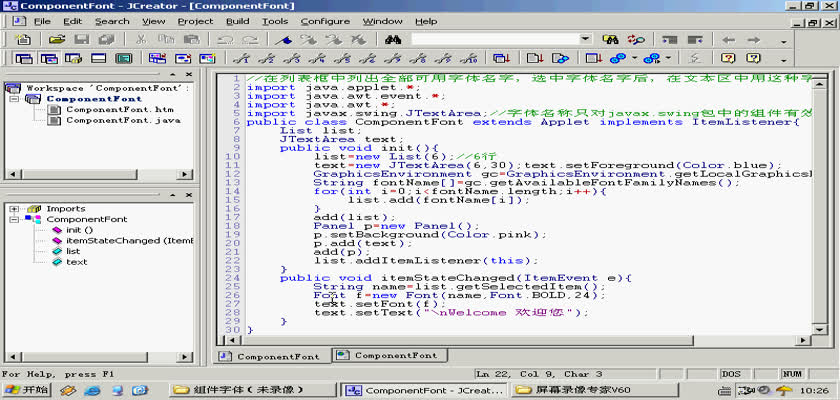This screenshot has width=840, height=400.
Task: Open the Execute Project dropdown arrow
Action: click(635, 58)
